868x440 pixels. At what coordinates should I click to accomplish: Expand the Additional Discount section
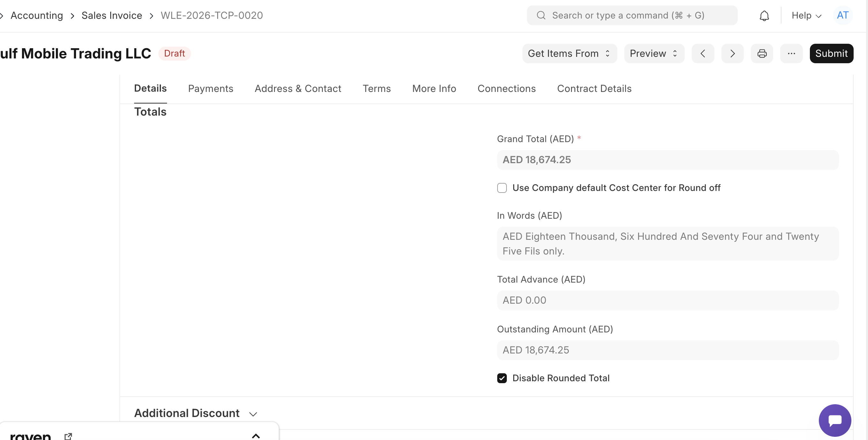click(195, 413)
